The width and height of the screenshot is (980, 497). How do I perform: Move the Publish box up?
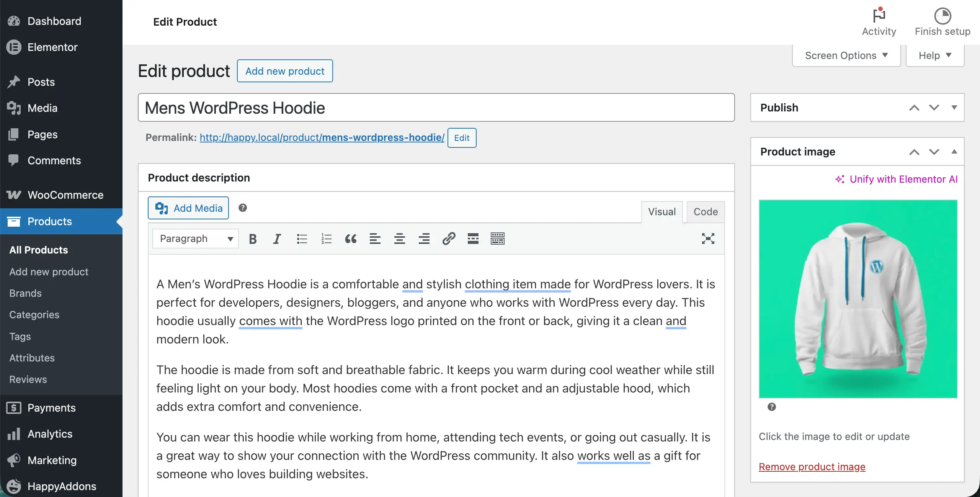(x=914, y=108)
